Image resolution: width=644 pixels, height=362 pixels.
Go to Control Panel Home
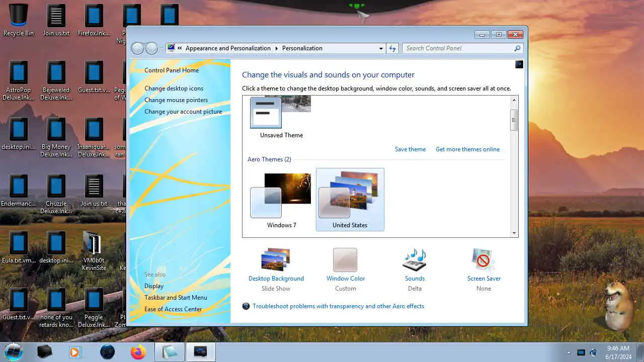point(172,70)
